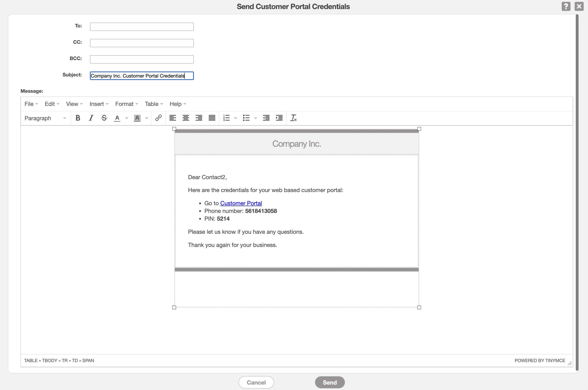This screenshot has width=588, height=390.
Task: Expand the text color dropdown arrow
Action: (x=127, y=118)
